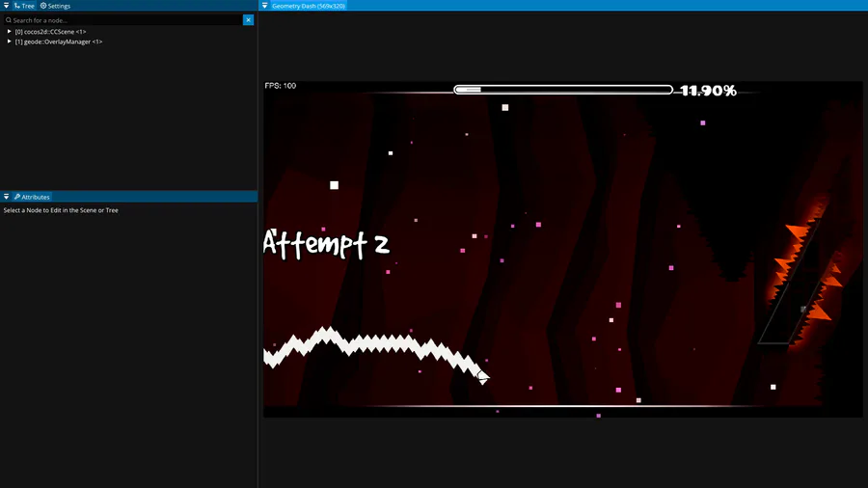The image size is (868, 488).
Task: Click the wave player icon at the trail's end
Action: coord(483,377)
